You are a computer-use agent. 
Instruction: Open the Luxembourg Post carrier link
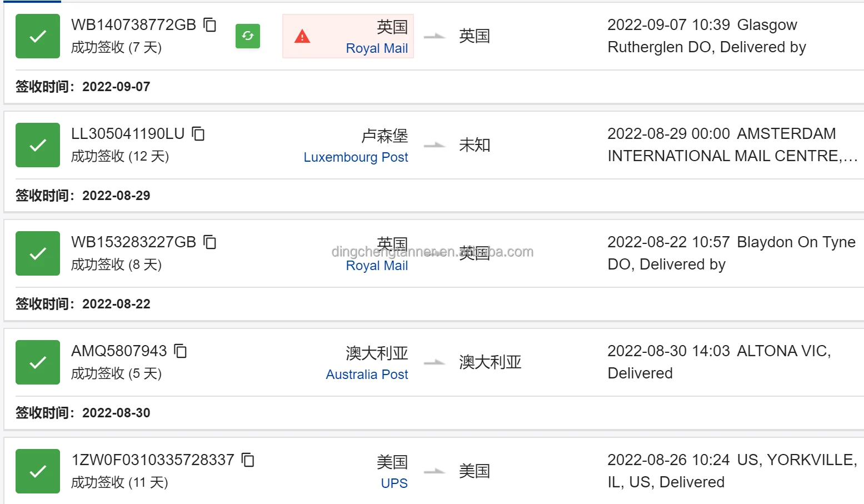coord(356,157)
